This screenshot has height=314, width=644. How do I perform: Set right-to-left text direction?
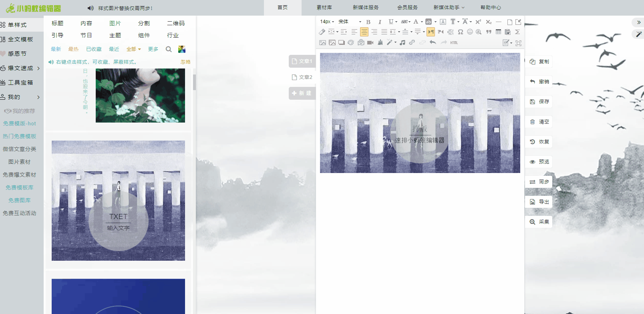pos(441,32)
